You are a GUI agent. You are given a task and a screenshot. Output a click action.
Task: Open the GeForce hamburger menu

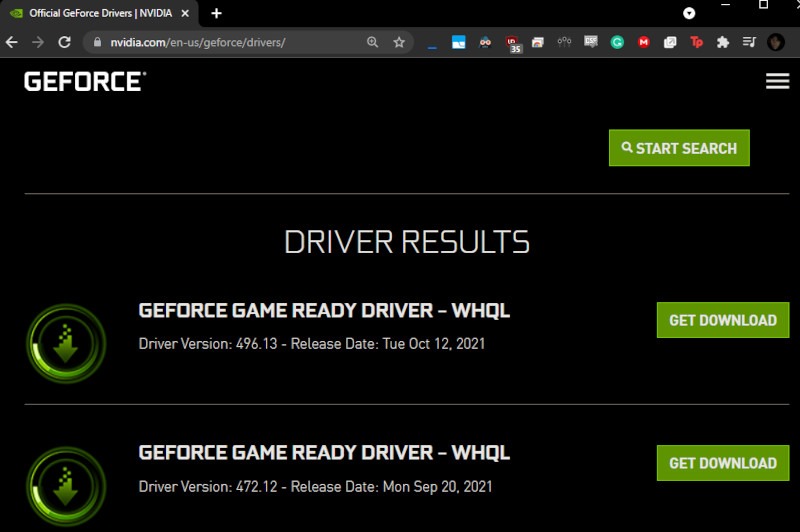click(777, 81)
